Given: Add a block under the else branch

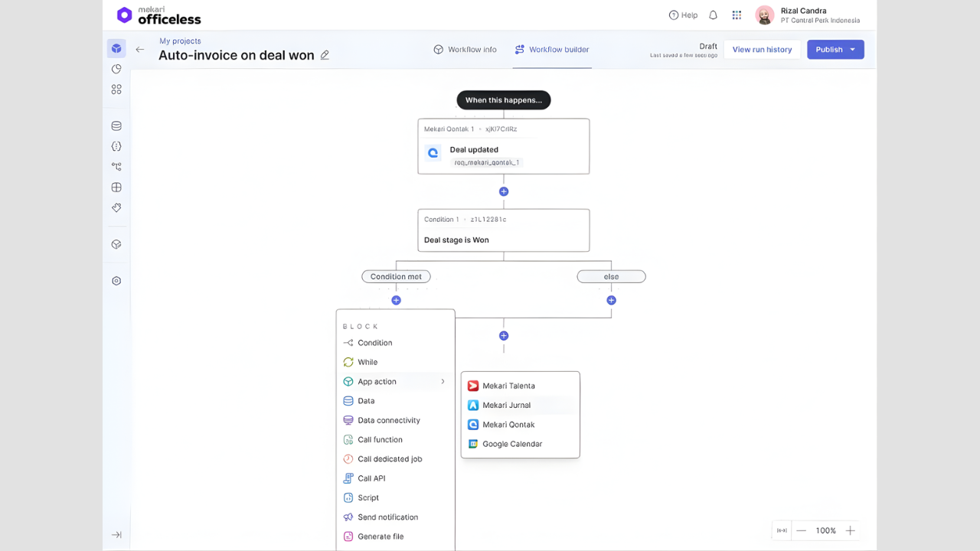Looking at the screenshot, I should pyautogui.click(x=611, y=300).
